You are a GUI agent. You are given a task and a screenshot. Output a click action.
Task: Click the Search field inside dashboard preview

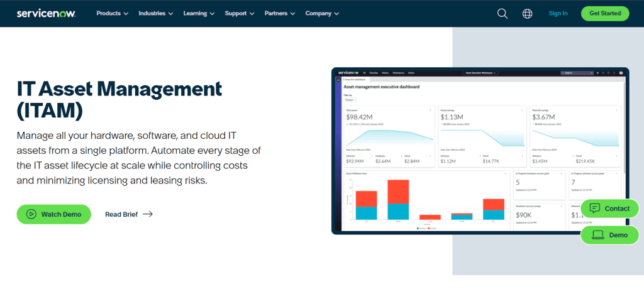(576, 73)
